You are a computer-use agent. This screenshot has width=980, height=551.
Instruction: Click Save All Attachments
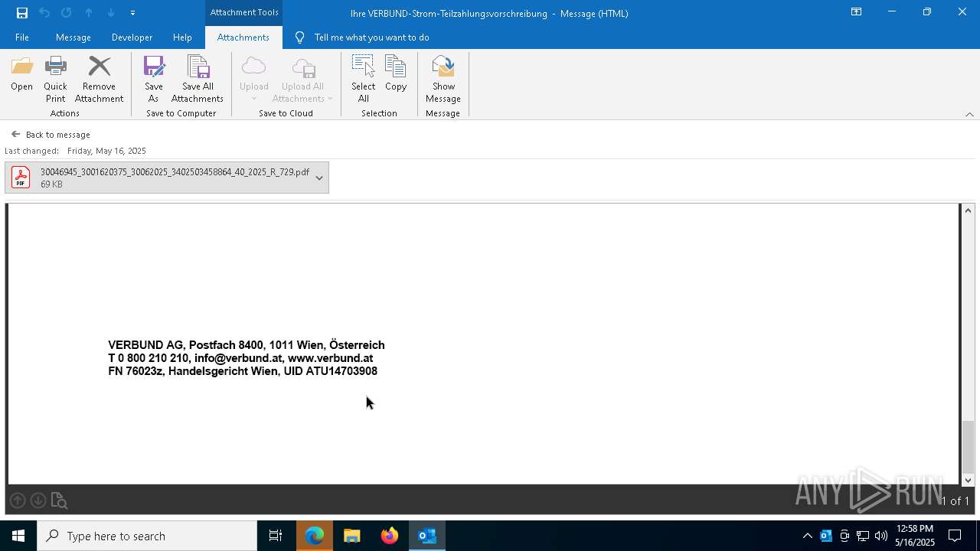pos(198,79)
